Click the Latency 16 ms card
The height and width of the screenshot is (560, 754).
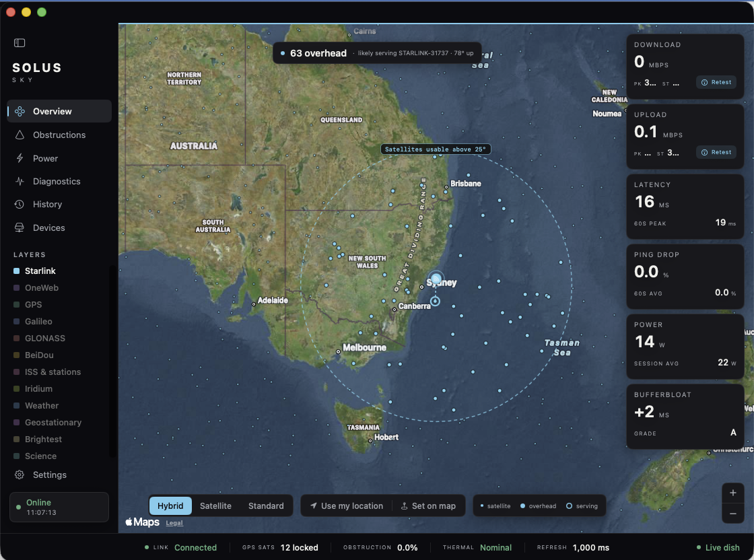tap(685, 207)
